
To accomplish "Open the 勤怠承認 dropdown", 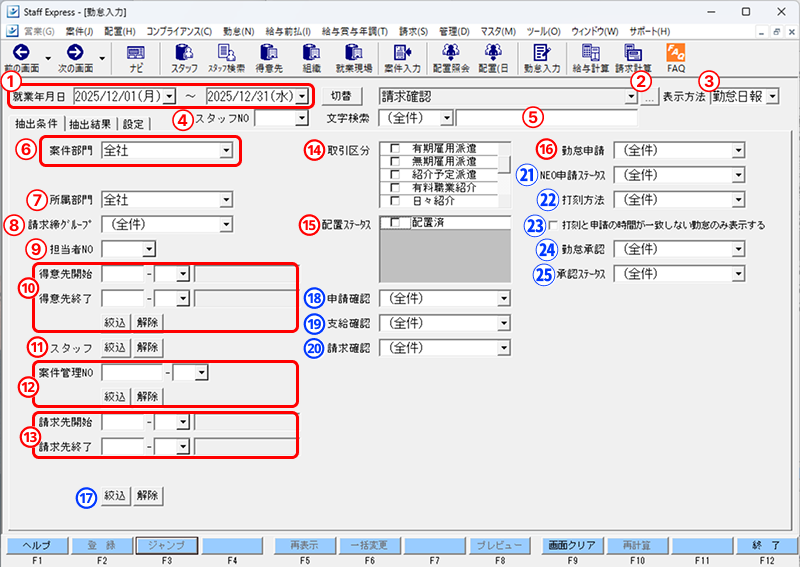I will (738, 249).
